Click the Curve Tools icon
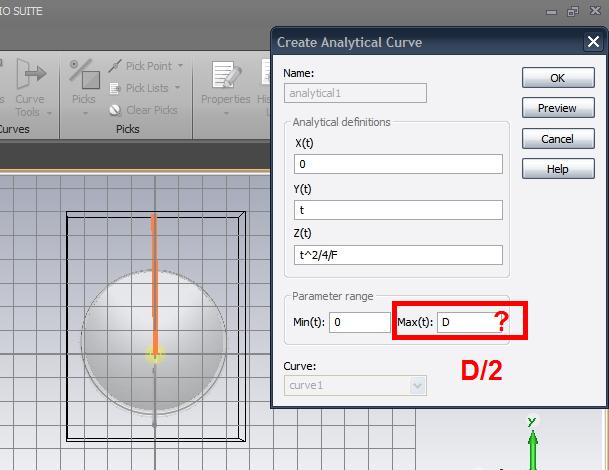 pos(30,74)
